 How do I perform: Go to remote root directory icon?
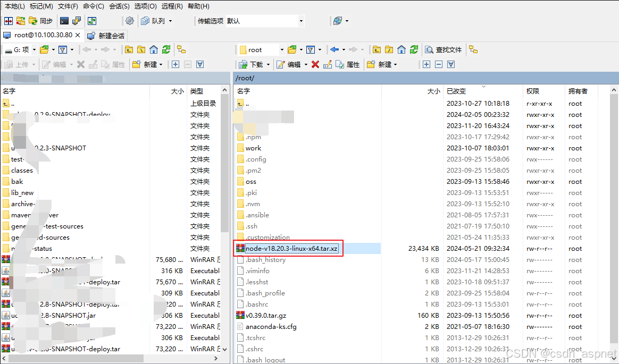coord(389,50)
